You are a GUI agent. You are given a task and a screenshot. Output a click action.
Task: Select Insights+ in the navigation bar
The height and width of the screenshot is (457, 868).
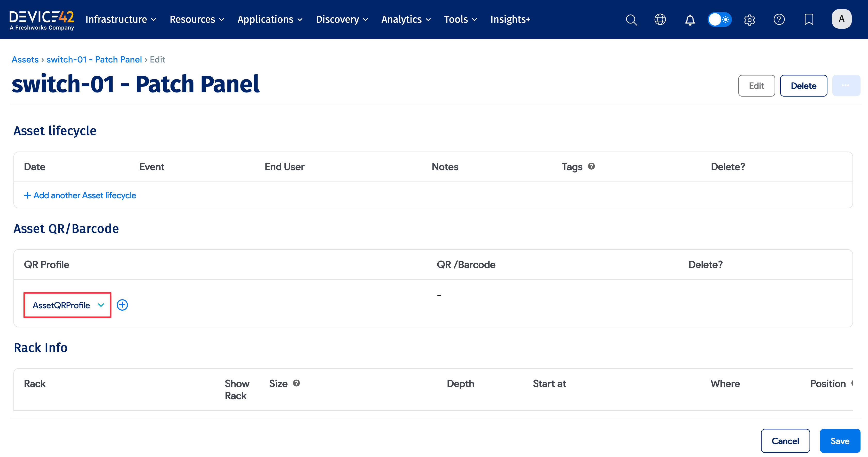click(x=510, y=20)
